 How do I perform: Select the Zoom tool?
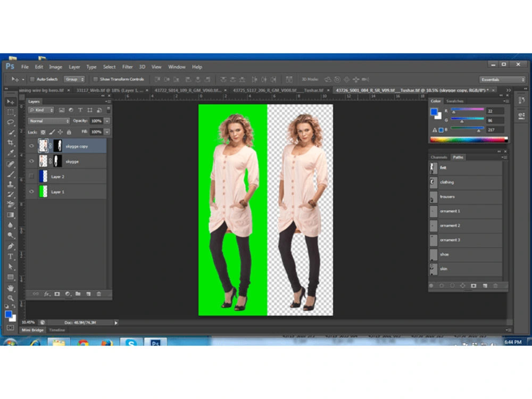[11, 298]
